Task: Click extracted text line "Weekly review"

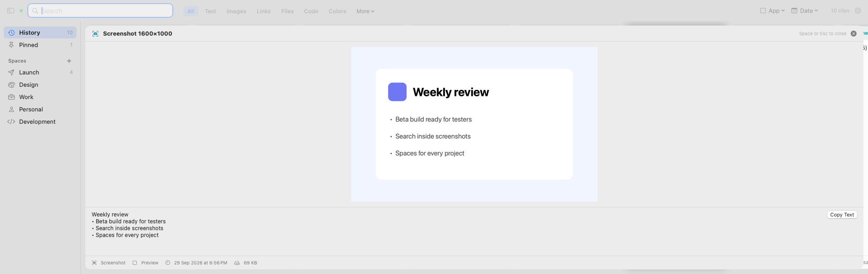Action: pyautogui.click(x=110, y=214)
